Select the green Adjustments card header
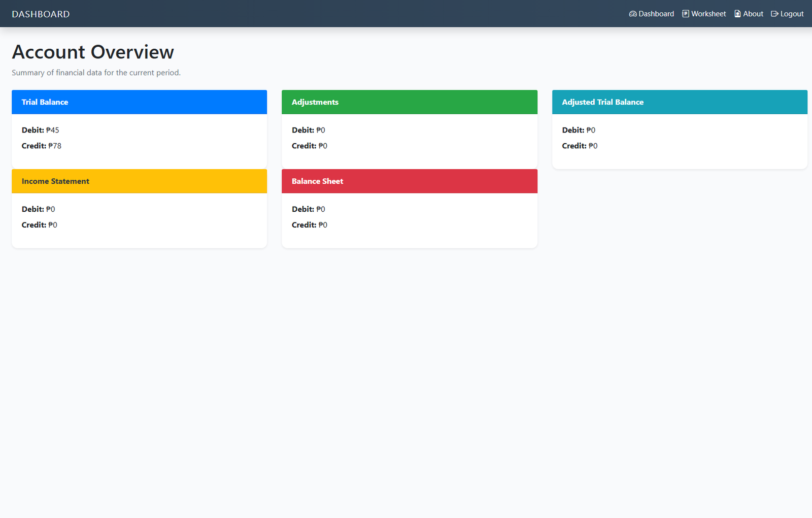812x518 pixels. coord(409,102)
